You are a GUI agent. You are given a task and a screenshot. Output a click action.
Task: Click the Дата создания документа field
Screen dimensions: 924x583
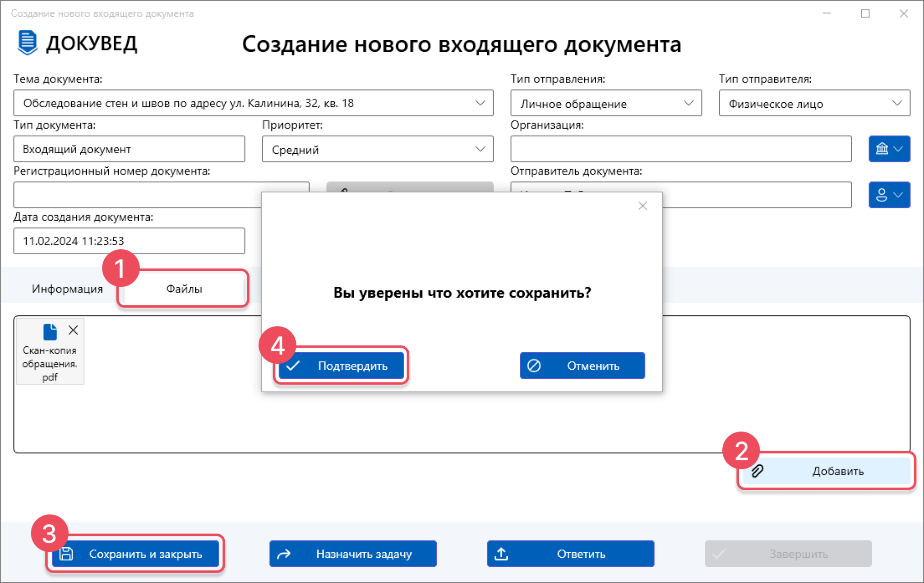(x=129, y=241)
